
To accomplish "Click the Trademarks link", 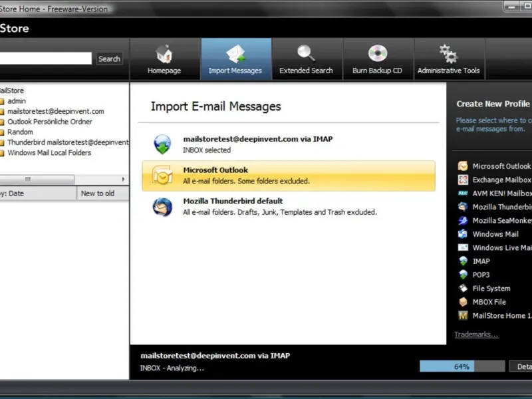I will [x=476, y=334].
